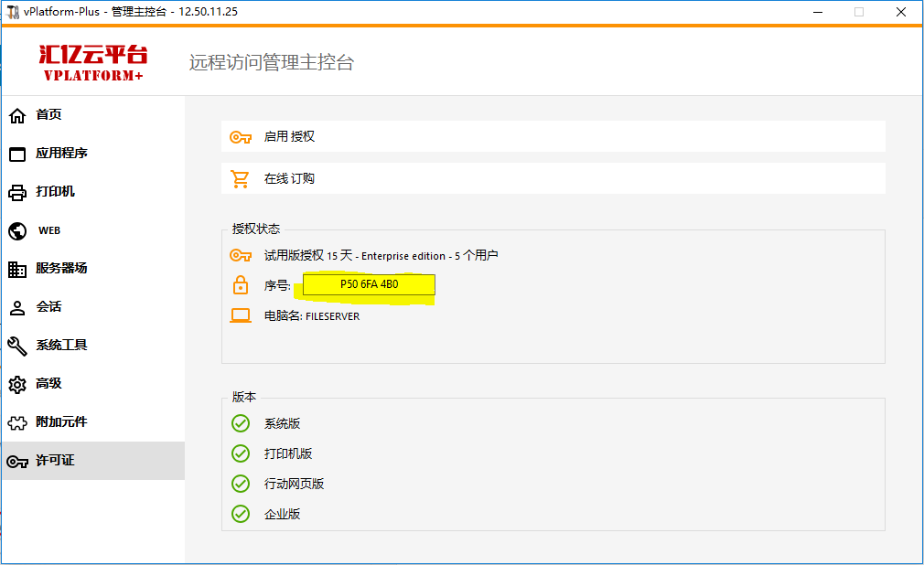The height and width of the screenshot is (565, 924).
Task: Click the sessions person icon
Action: click(17, 307)
